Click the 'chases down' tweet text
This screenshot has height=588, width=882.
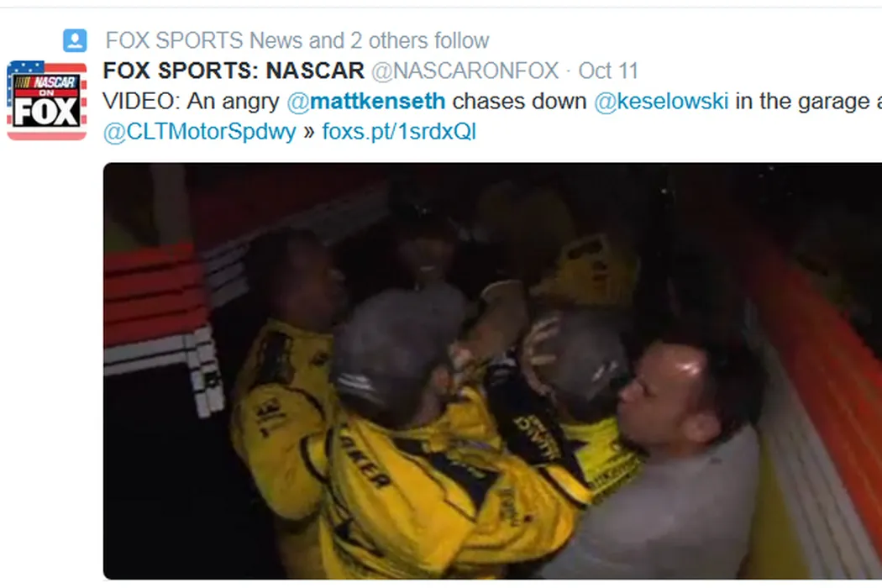pyautogui.click(x=519, y=102)
